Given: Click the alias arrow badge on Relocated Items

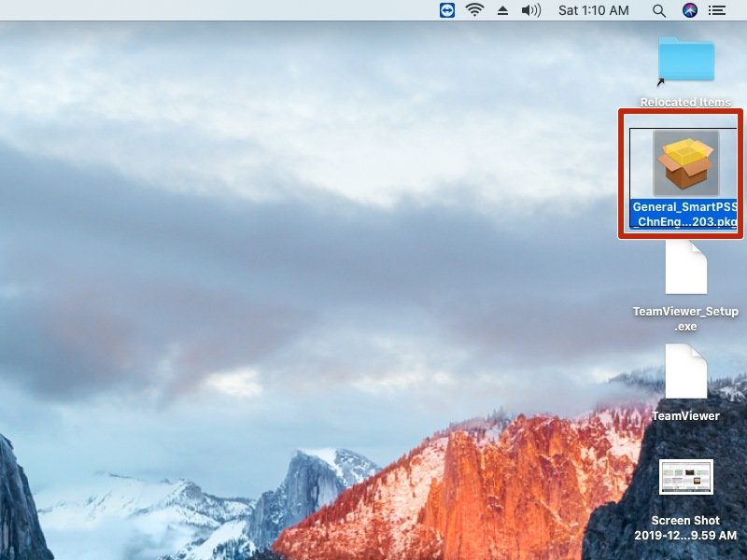Looking at the screenshot, I should point(661,82).
